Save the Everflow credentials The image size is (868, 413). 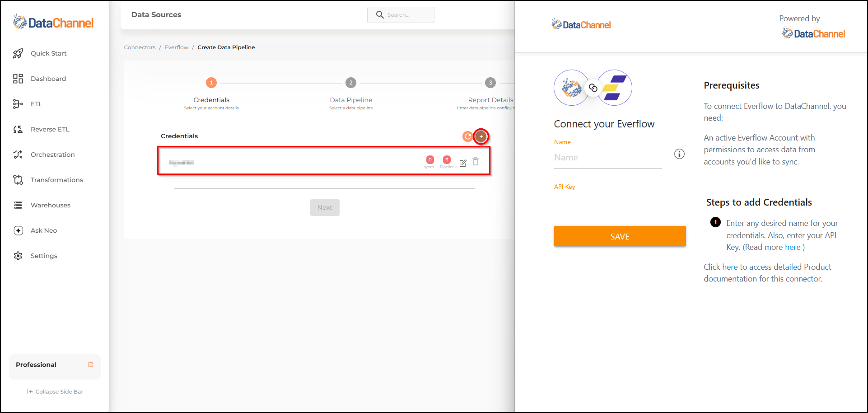[620, 236]
